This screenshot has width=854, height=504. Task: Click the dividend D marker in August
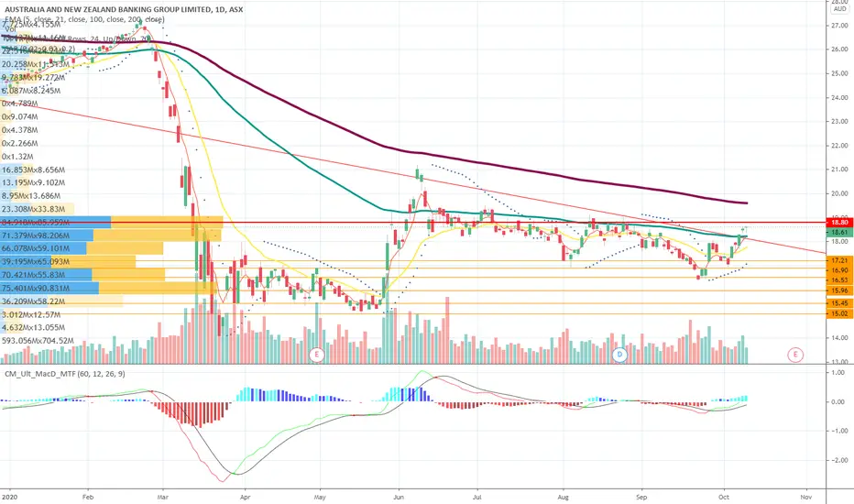click(619, 355)
